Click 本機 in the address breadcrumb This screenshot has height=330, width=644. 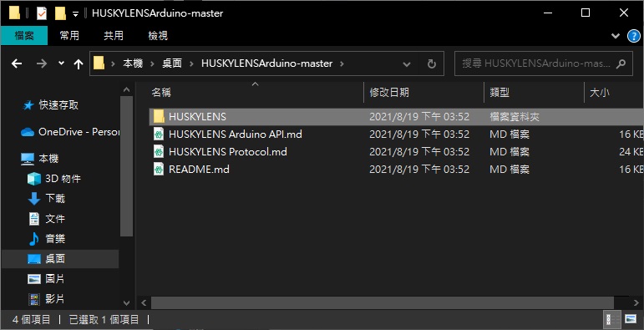(x=133, y=63)
